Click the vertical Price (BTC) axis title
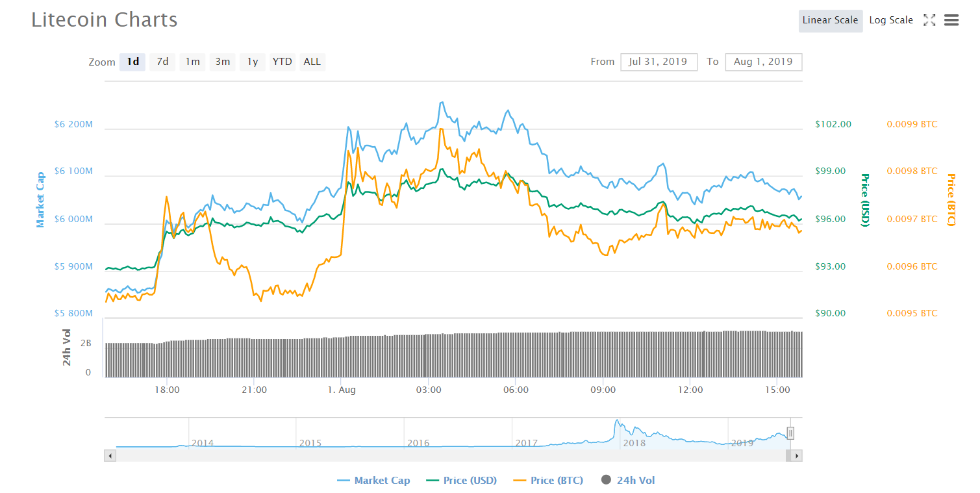980x493 pixels. pos(951,200)
